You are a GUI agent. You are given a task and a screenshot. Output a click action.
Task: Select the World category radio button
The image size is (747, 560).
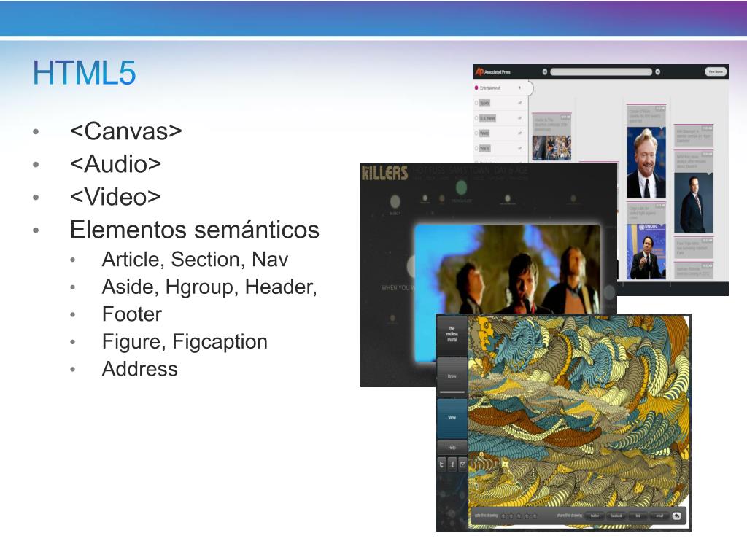coord(476,133)
